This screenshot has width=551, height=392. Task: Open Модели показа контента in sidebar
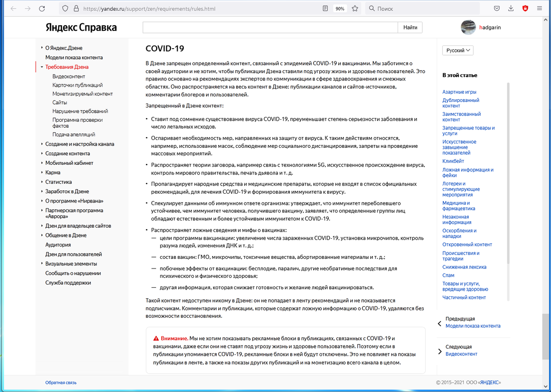(74, 57)
